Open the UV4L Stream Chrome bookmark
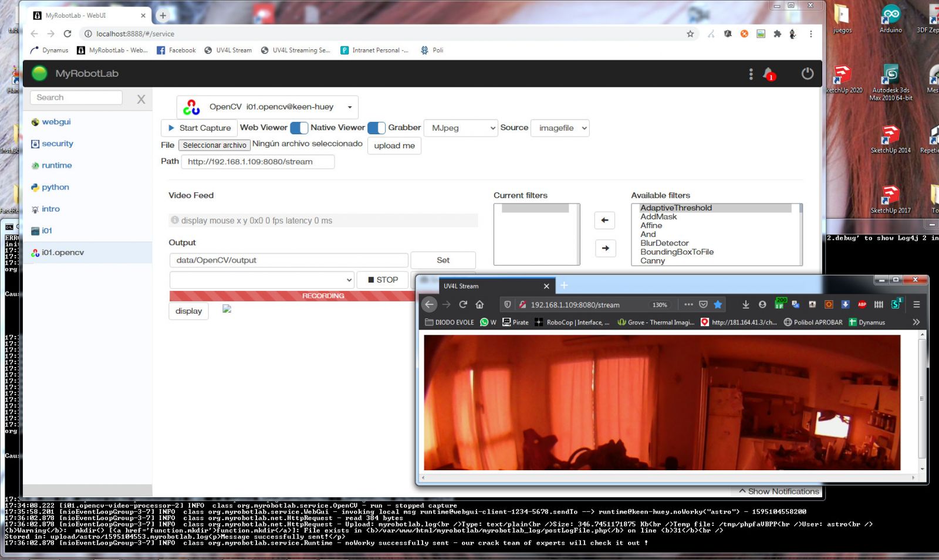The height and width of the screenshot is (560, 939). [228, 50]
